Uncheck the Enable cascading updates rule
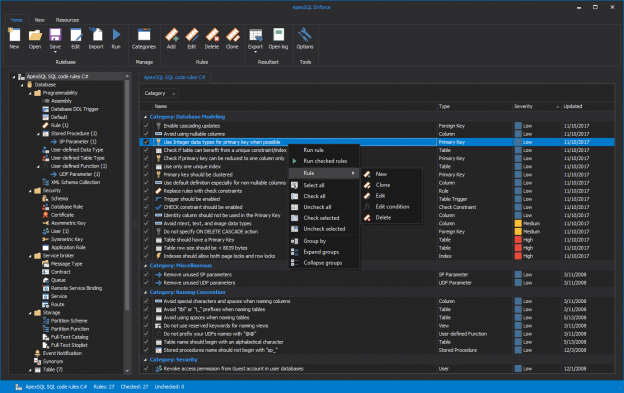624x393 pixels. [x=146, y=126]
